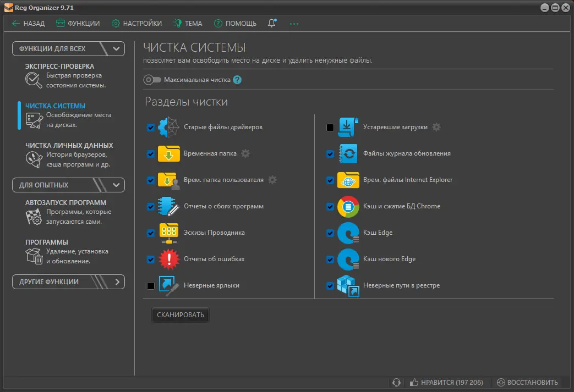
Task: Open Чистка личных данных section
Action: [x=69, y=155]
